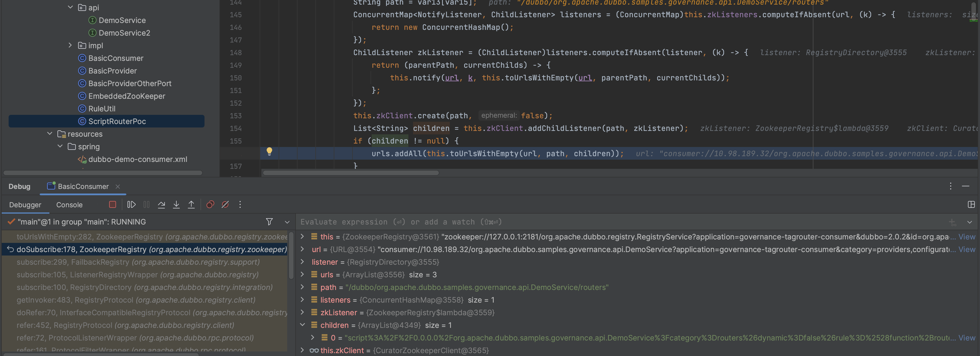The image size is (980, 356).
Task: Click line number 150 in gutter
Action: point(236,78)
